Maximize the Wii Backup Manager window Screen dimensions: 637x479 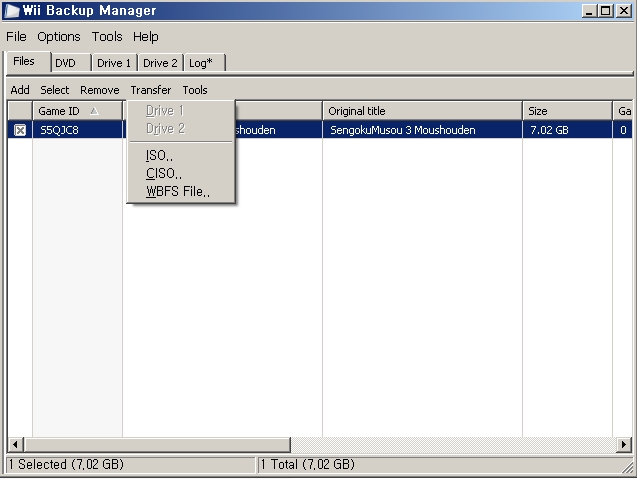605,11
